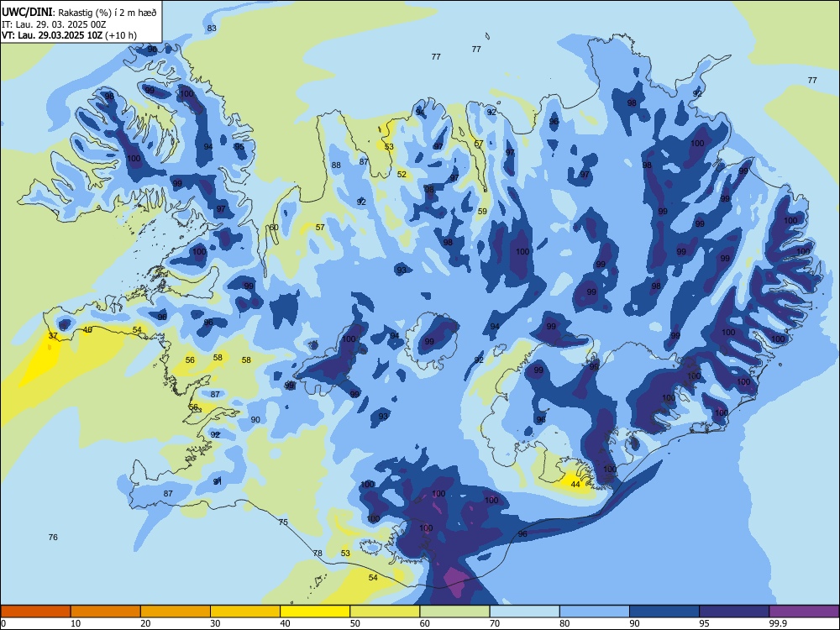Pick the 20–30 amber legend swatch

(176, 612)
